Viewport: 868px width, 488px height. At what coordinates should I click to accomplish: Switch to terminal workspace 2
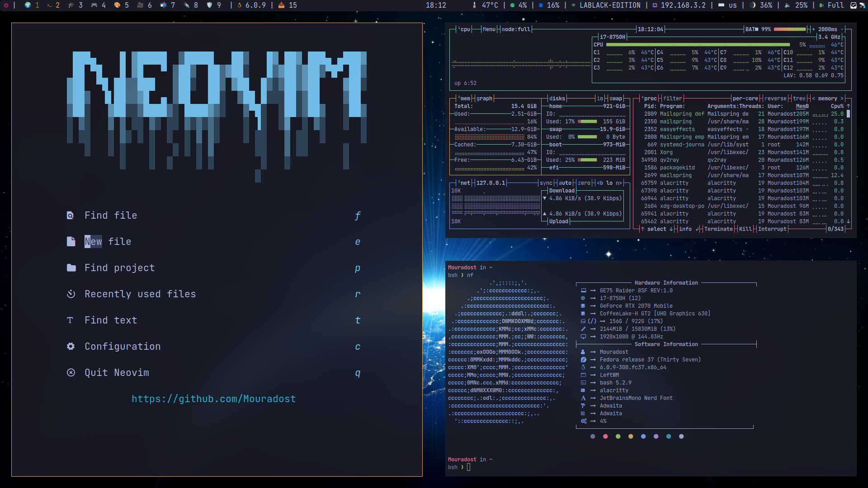(x=50, y=5)
